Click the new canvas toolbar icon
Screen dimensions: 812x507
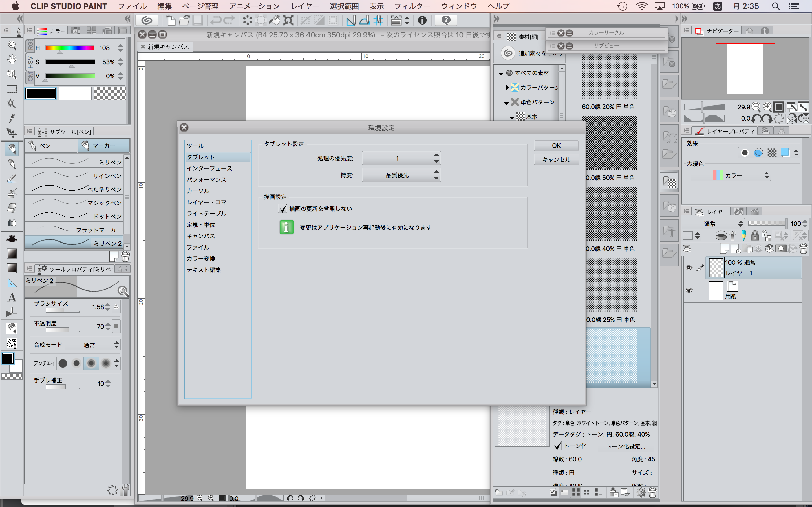171,21
